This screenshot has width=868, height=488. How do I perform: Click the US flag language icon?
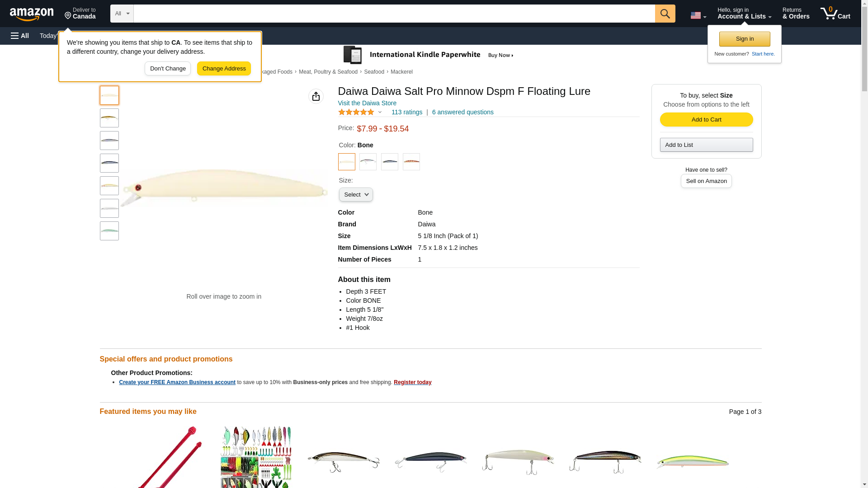[x=698, y=15]
